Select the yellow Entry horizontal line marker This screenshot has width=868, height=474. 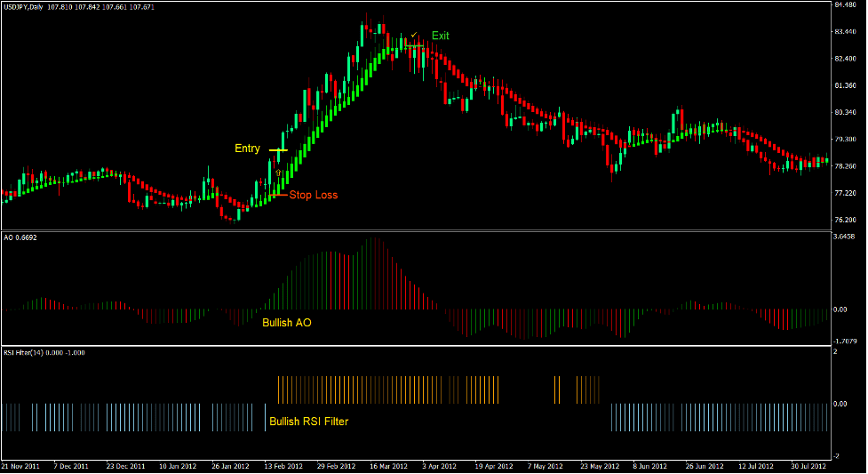[277, 150]
